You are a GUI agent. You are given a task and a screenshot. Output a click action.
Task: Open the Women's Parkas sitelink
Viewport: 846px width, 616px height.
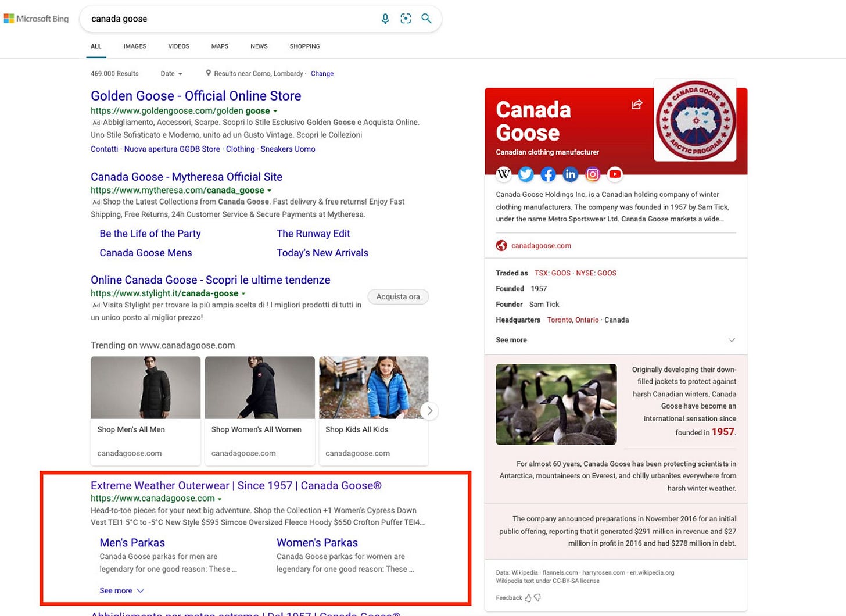click(317, 543)
